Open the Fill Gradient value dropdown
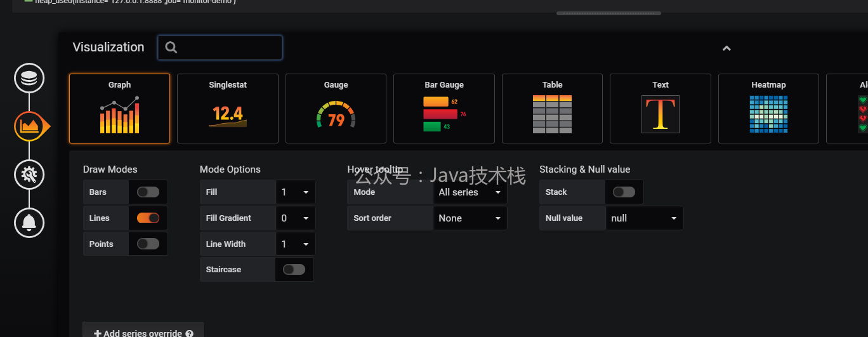Image resolution: width=868 pixels, height=337 pixels. [295, 218]
